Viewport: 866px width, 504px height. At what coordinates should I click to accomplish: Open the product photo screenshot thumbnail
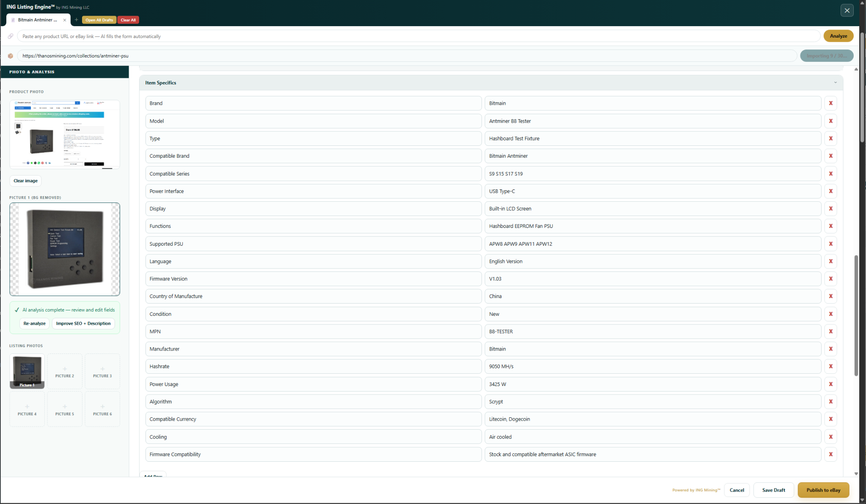(x=65, y=134)
